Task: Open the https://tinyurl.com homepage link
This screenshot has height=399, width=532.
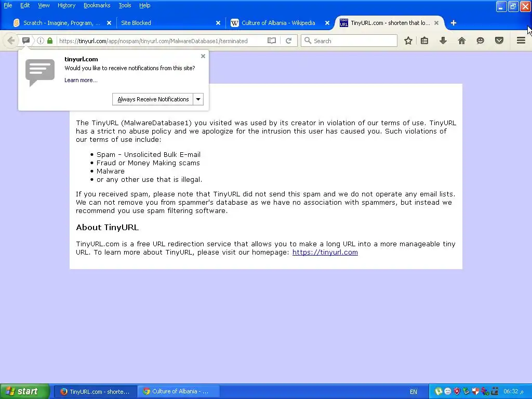Action: pos(325,252)
